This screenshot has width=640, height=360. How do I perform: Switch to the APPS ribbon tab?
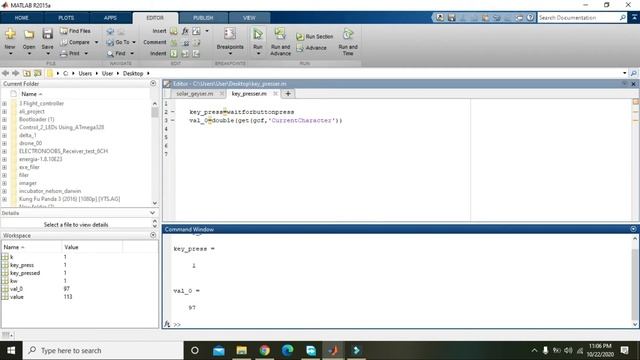(110, 18)
